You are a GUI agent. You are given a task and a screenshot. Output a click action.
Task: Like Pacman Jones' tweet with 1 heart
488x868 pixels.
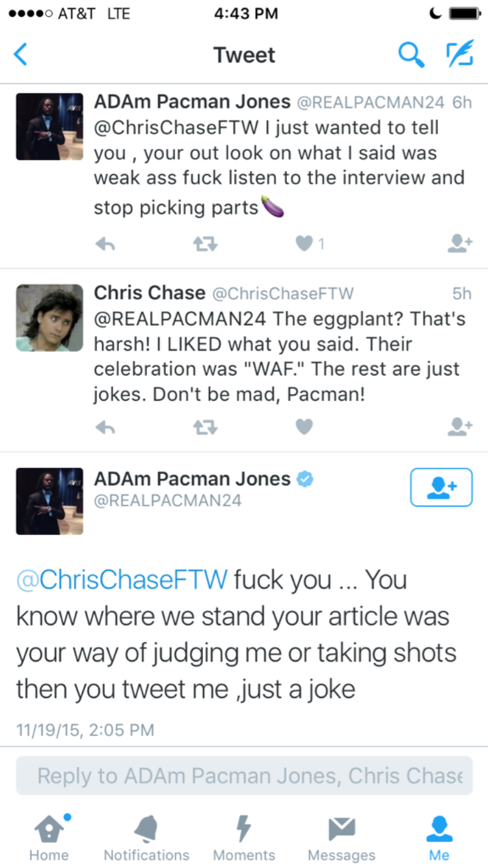click(x=304, y=244)
